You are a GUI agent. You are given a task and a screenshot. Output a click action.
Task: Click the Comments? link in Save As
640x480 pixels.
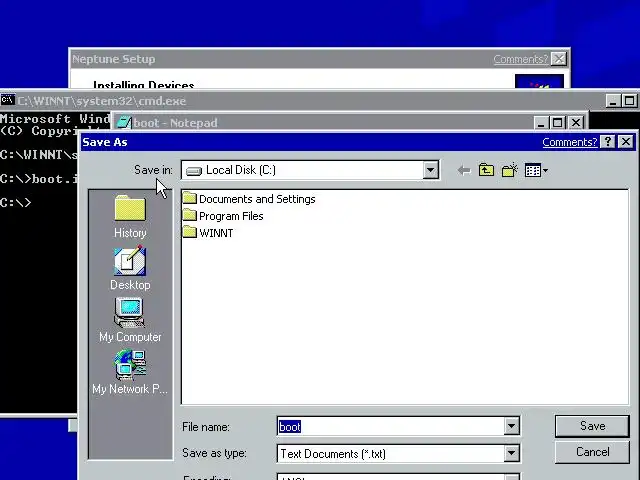click(569, 142)
